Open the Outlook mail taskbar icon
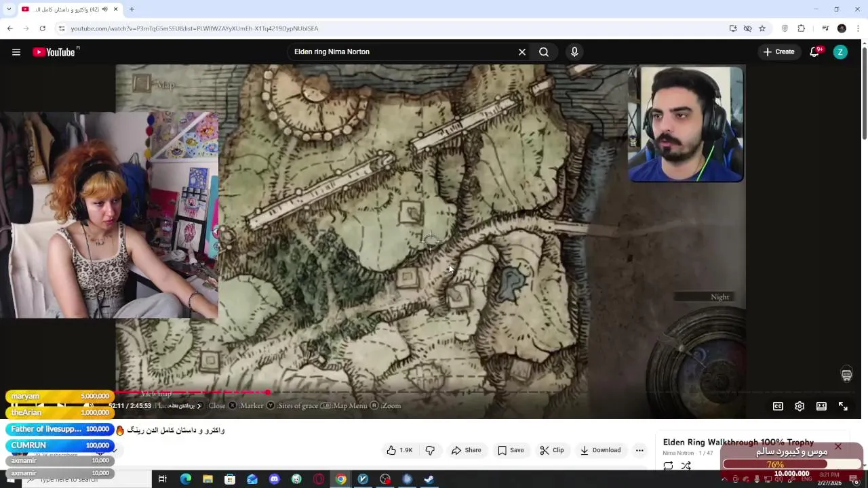 click(252, 479)
